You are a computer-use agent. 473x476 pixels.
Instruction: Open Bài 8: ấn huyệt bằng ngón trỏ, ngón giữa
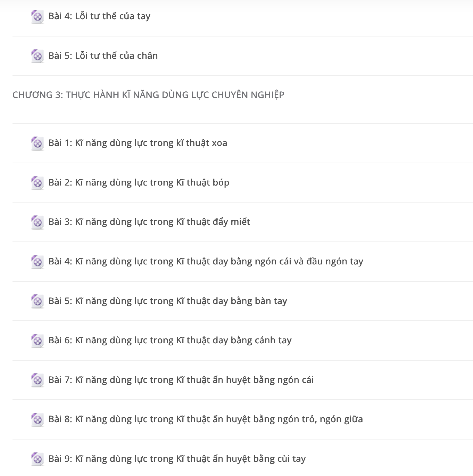click(206, 419)
